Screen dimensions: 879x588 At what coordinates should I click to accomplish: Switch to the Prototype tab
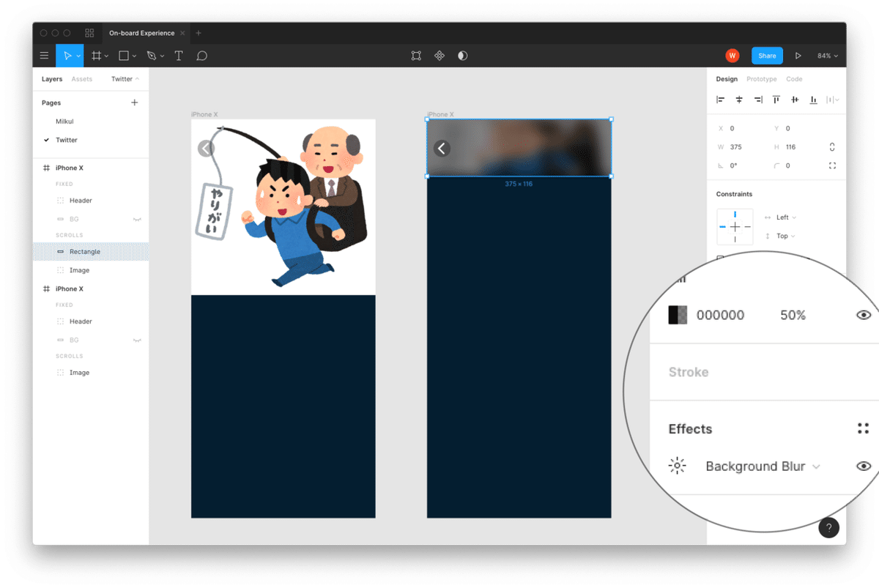coord(762,79)
